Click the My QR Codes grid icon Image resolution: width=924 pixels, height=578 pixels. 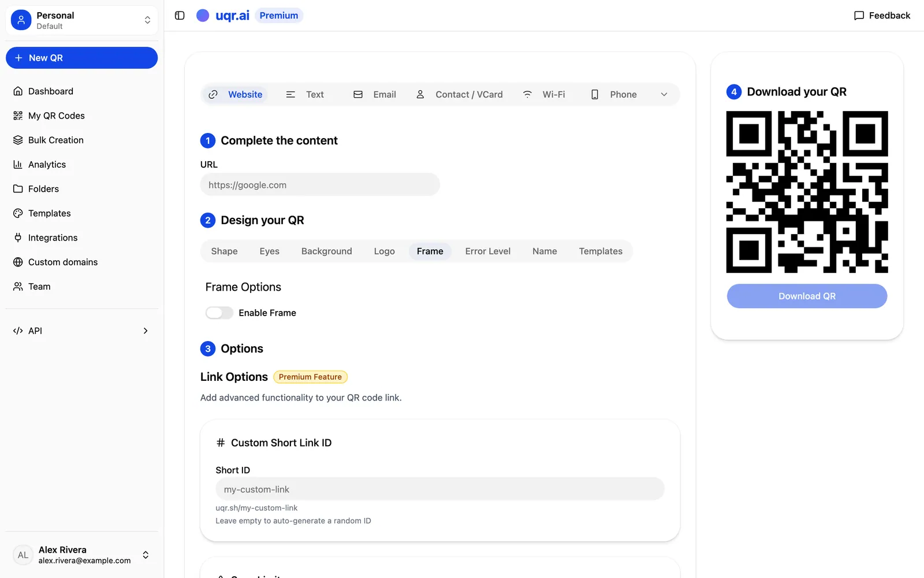[x=18, y=116]
